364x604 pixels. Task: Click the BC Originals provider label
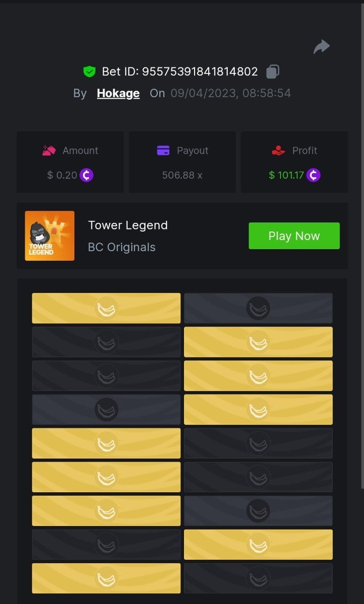(122, 247)
